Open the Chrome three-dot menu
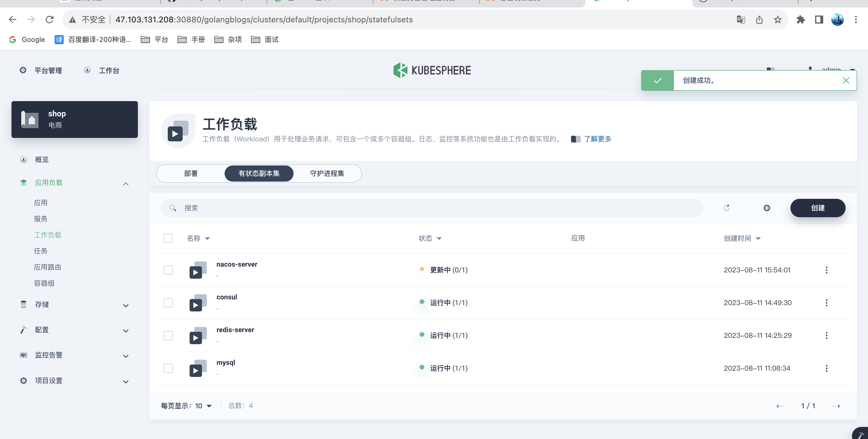 [x=856, y=20]
